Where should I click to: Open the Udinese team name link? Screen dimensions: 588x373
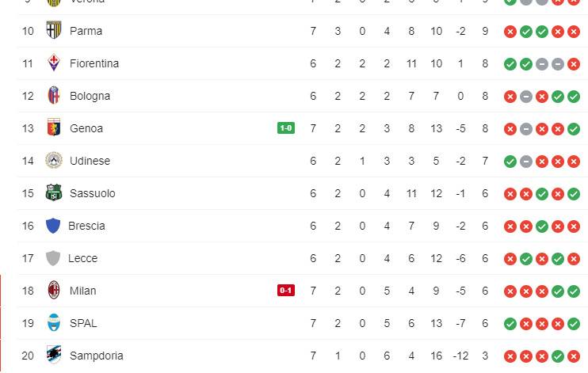[90, 161]
